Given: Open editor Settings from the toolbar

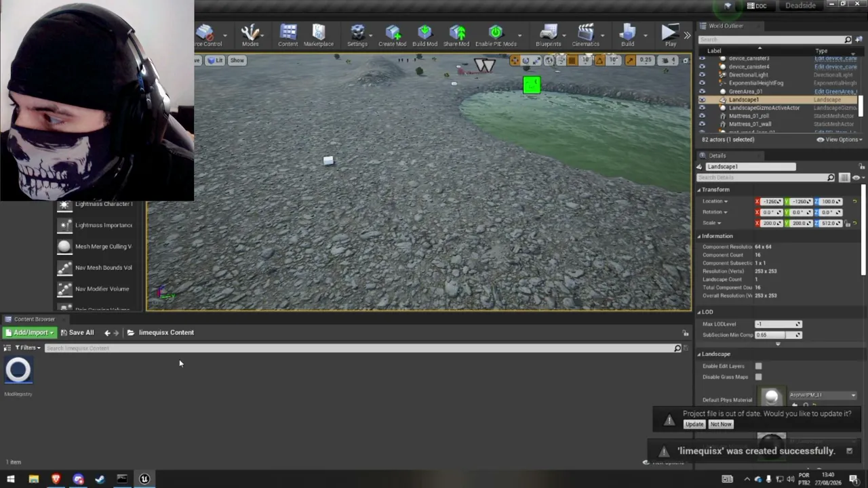Looking at the screenshot, I should point(357,35).
